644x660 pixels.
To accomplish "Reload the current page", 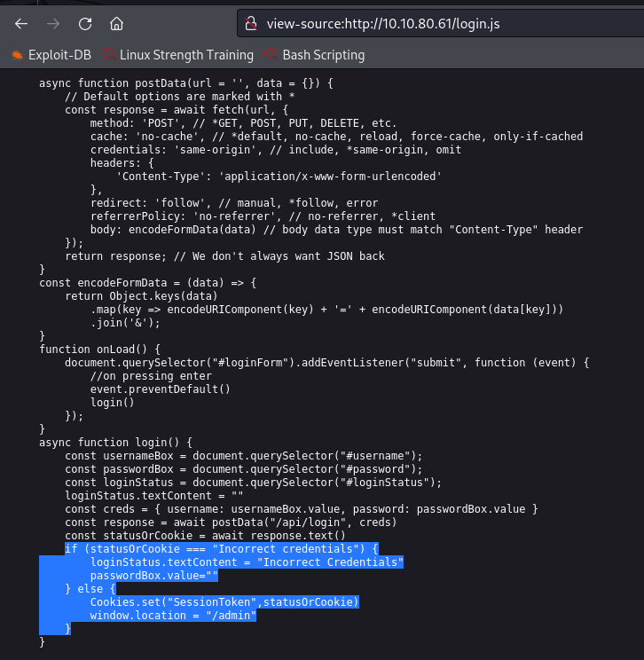I will [85, 24].
